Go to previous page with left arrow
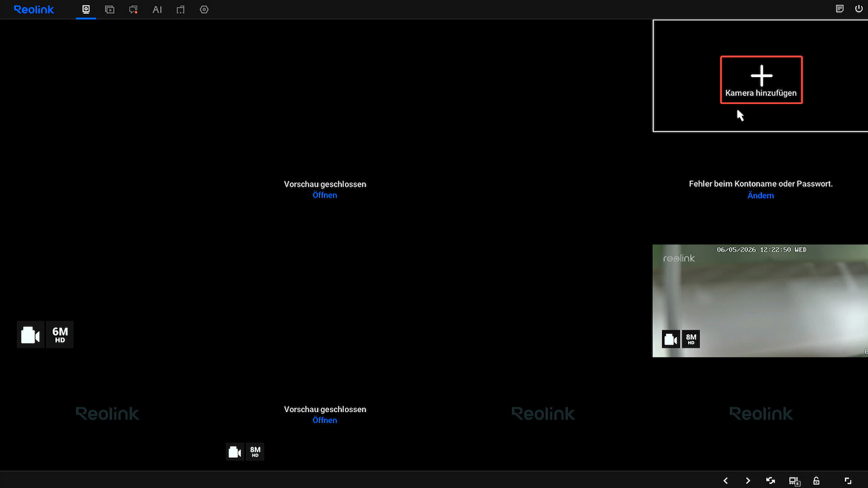 [725, 481]
